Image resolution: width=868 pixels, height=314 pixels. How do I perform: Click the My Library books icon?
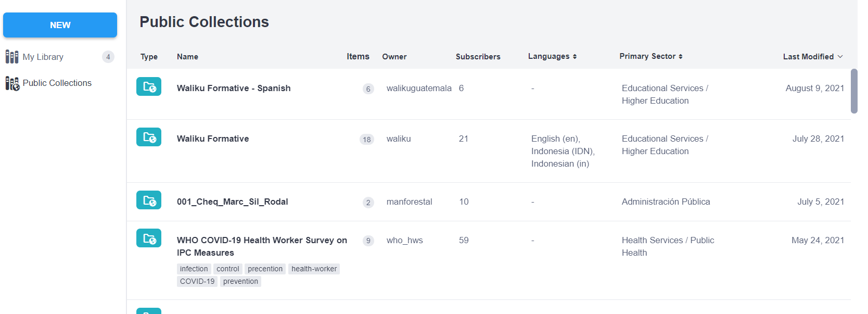pos(12,57)
